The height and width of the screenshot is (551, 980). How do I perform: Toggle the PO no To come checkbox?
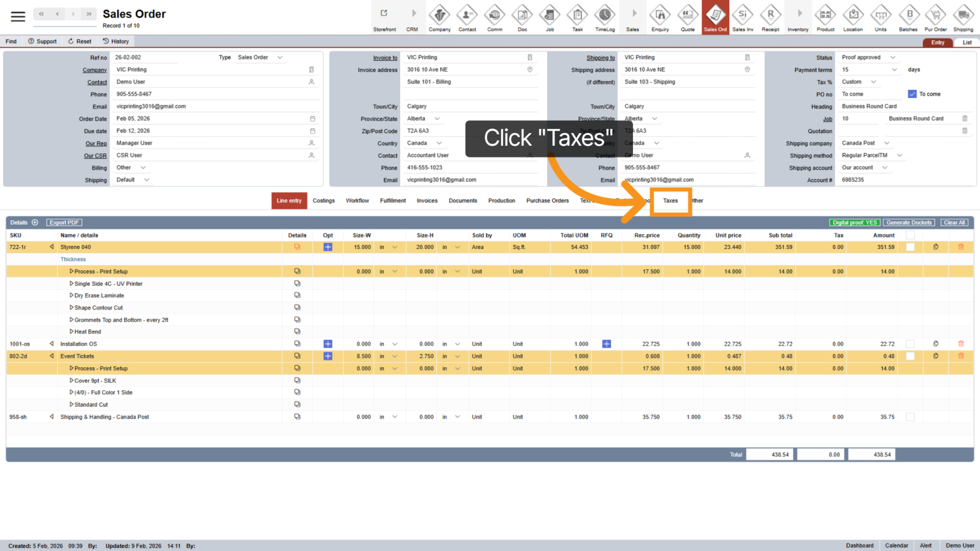pyautogui.click(x=912, y=94)
